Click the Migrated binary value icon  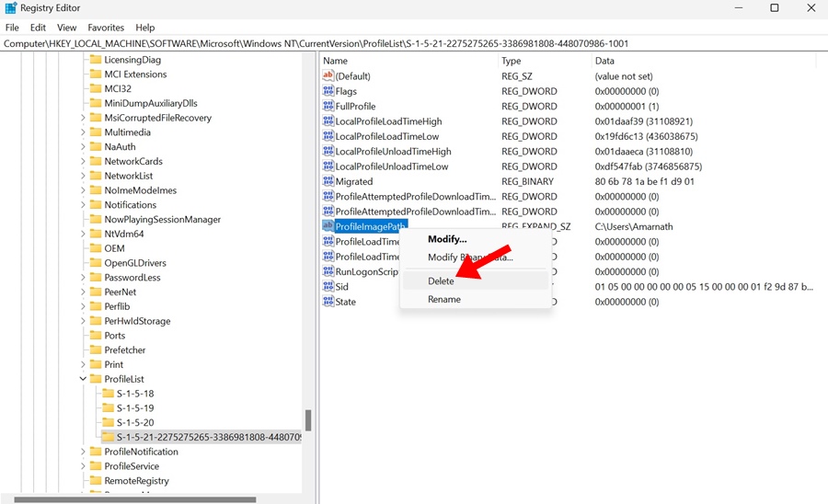(x=328, y=181)
